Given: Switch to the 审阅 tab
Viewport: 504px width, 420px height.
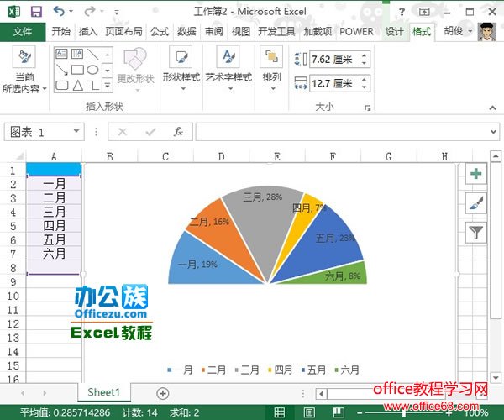Looking at the screenshot, I should pyautogui.click(x=213, y=31).
